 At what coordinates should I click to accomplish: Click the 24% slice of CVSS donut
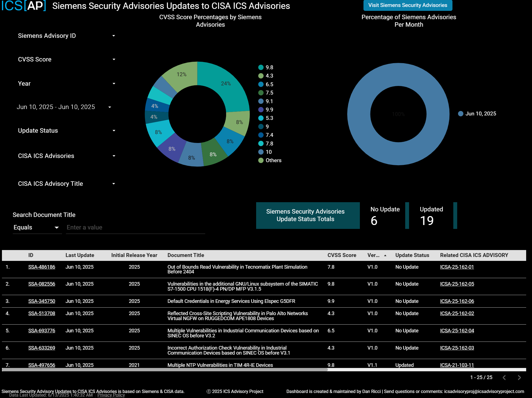pos(226,83)
